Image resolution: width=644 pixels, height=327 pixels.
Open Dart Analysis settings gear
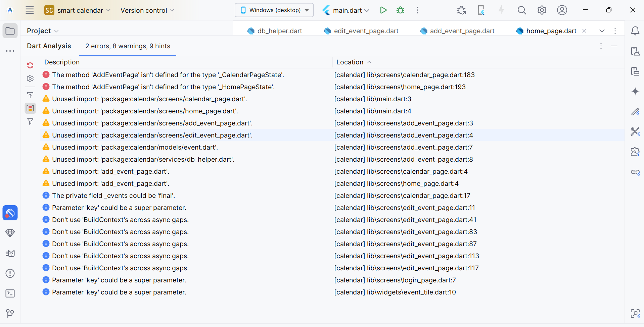point(30,78)
